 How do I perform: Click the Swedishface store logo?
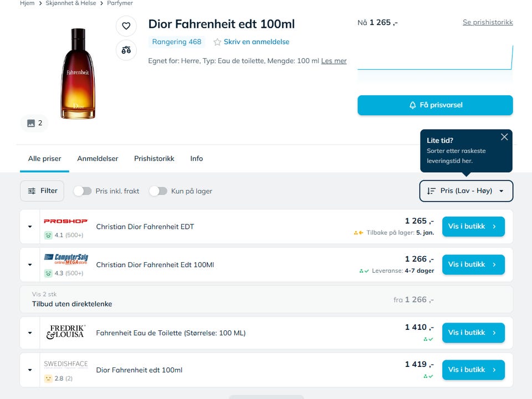point(66,364)
